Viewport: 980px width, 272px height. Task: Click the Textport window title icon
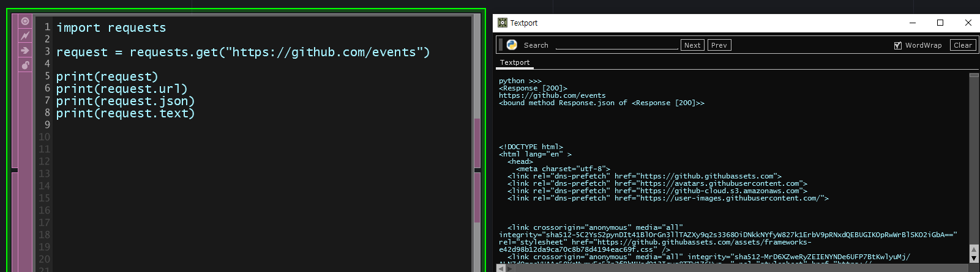(503, 23)
